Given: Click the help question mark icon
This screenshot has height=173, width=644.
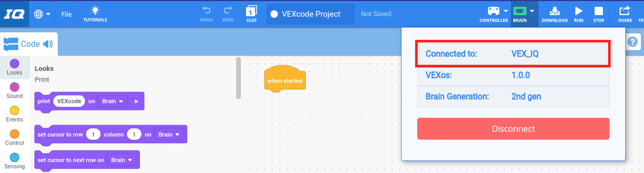Looking at the screenshot, I should [633, 42].
